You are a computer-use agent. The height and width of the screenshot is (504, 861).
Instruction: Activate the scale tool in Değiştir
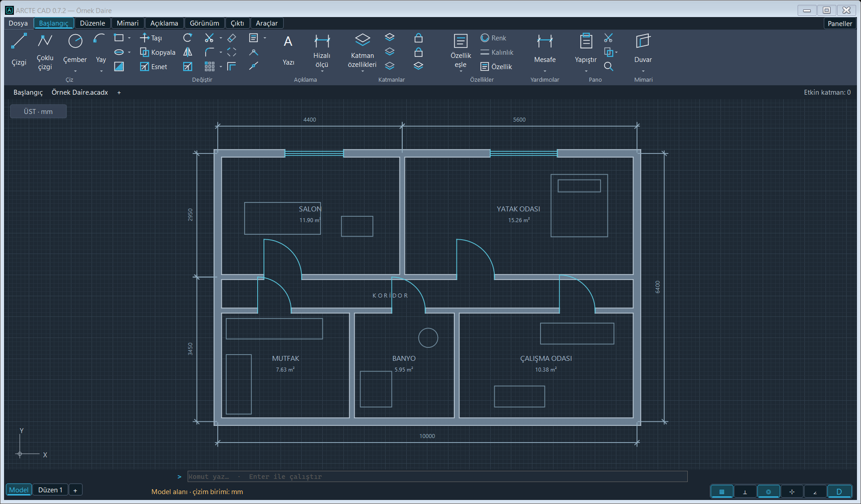pos(188,66)
